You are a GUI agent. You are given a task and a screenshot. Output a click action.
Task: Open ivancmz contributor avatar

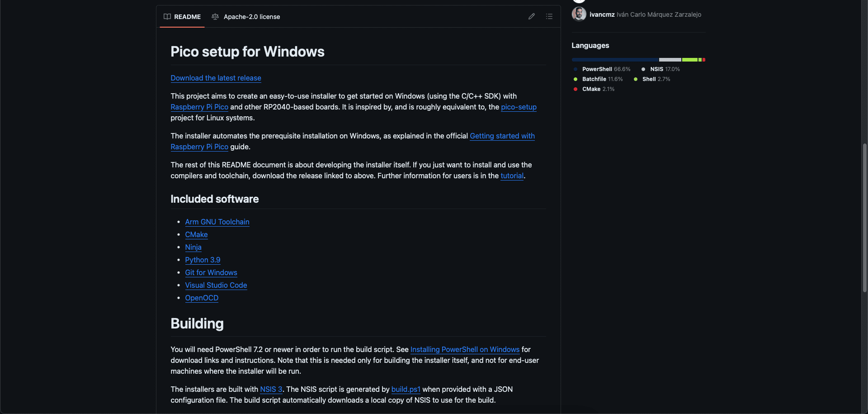click(579, 14)
